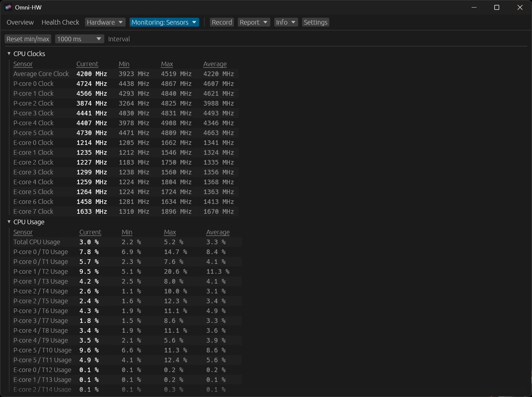Select P-core 1 / T3 Usage row
The height and width of the screenshot is (397, 532).
pyautogui.click(x=127, y=281)
